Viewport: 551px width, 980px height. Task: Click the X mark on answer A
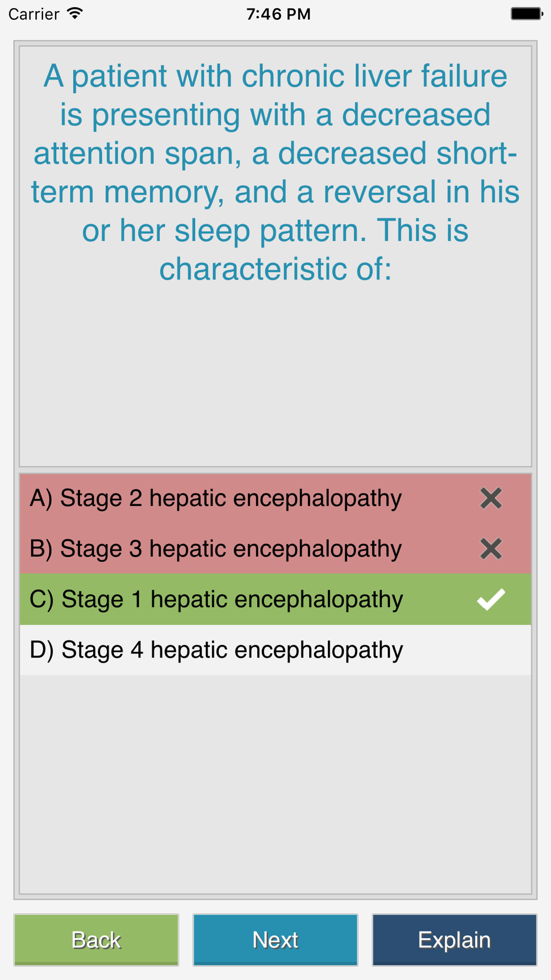tap(490, 498)
